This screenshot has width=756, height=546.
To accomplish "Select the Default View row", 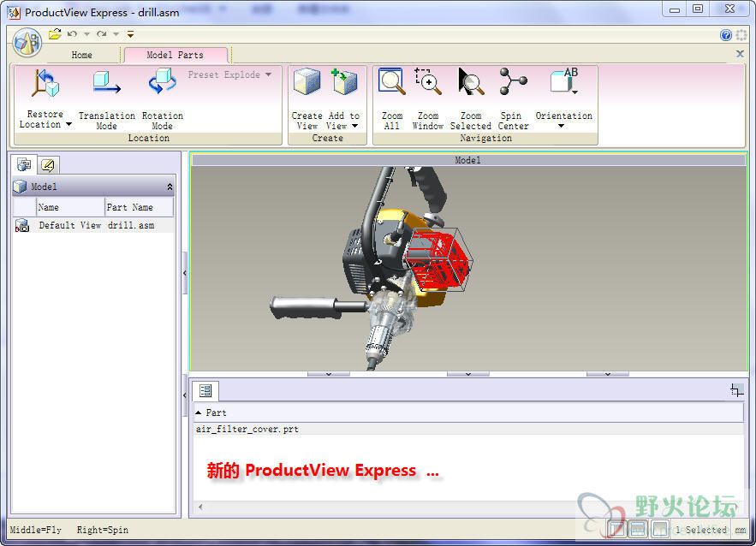I will (x=93, y=225).
